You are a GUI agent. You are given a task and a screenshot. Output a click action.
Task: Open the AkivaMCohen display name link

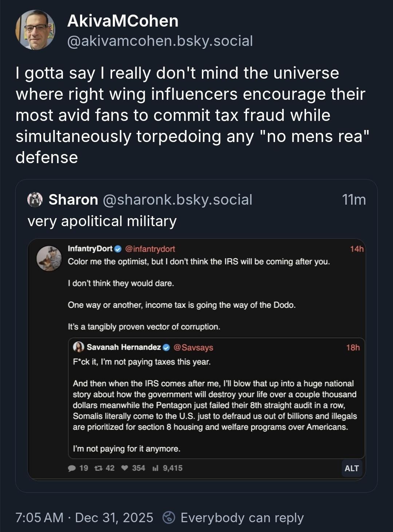(x=123, y=21)
